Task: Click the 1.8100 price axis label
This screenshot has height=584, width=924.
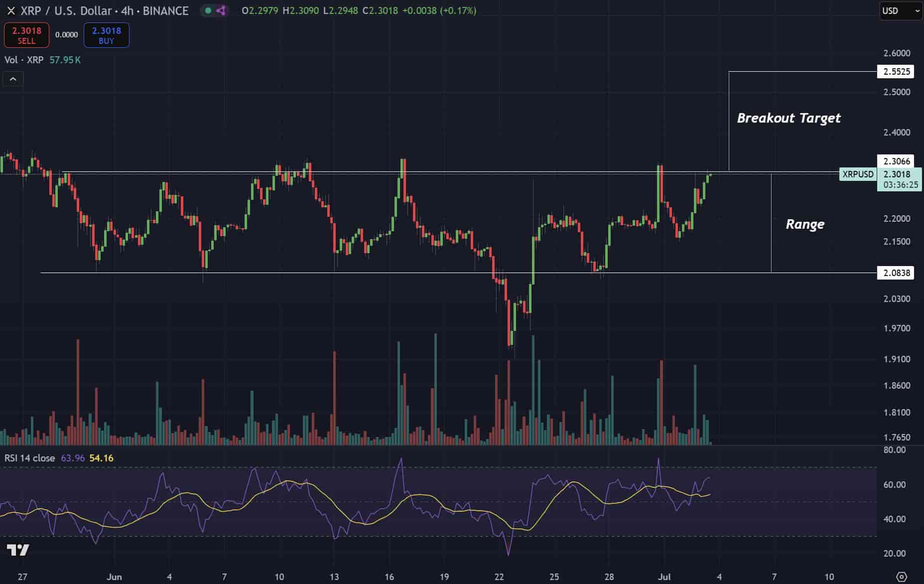Action: (x=897, y=413)
